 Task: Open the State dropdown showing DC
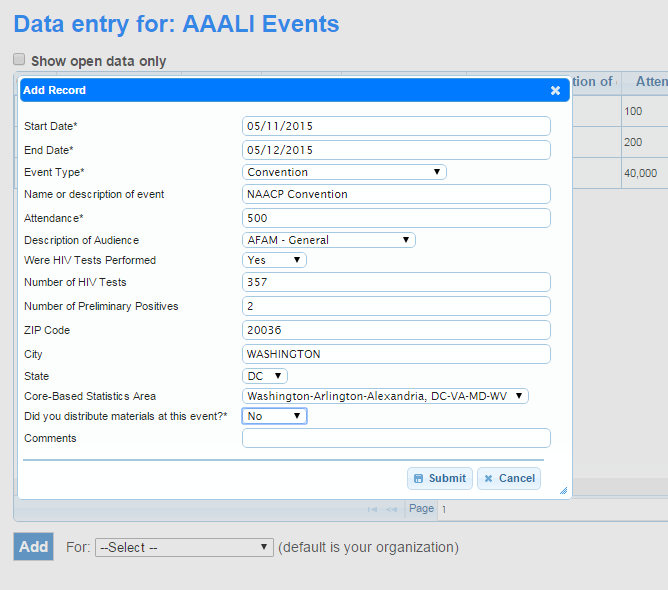tap(265, 376)
